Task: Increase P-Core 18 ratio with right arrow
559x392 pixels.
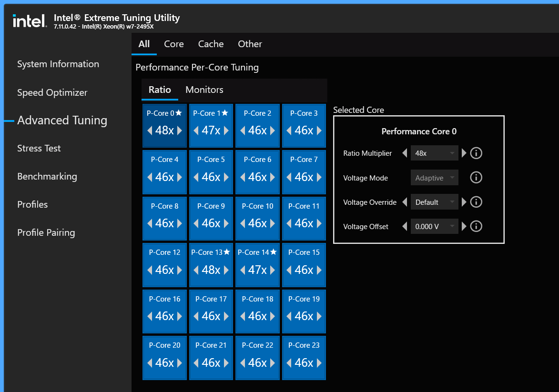Action: [x=273, y=316]
